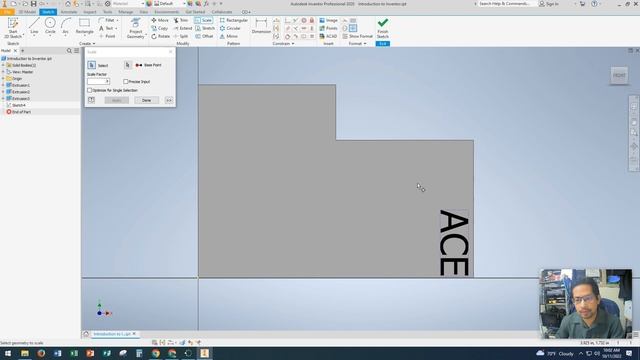This screenshot has width=640, height=360.
Task: Select the Move tool
Action: pos(160,20)
